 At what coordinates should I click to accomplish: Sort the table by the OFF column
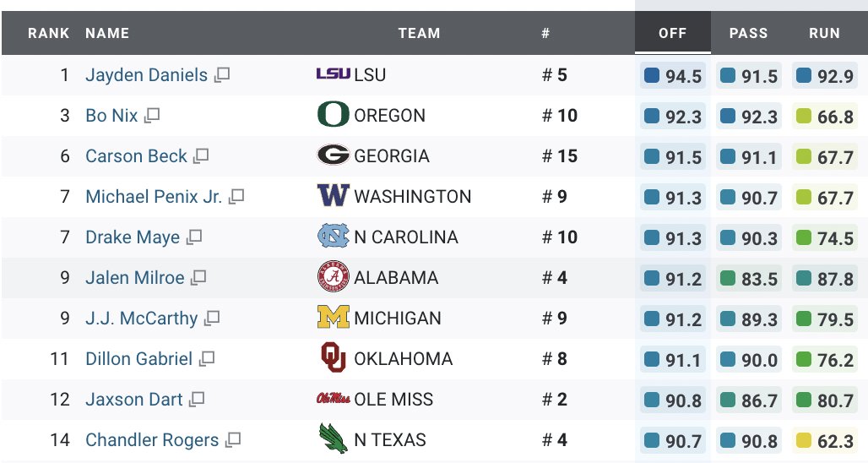673,33
